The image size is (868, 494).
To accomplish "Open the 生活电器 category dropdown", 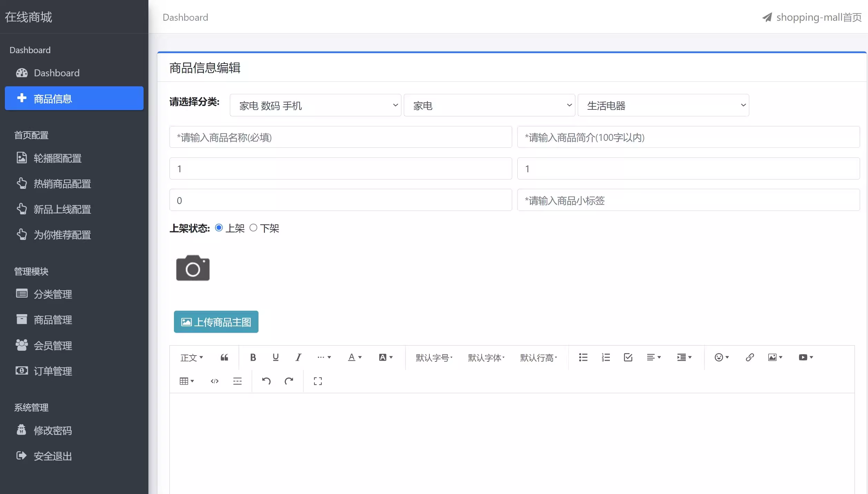I will 663,105.
